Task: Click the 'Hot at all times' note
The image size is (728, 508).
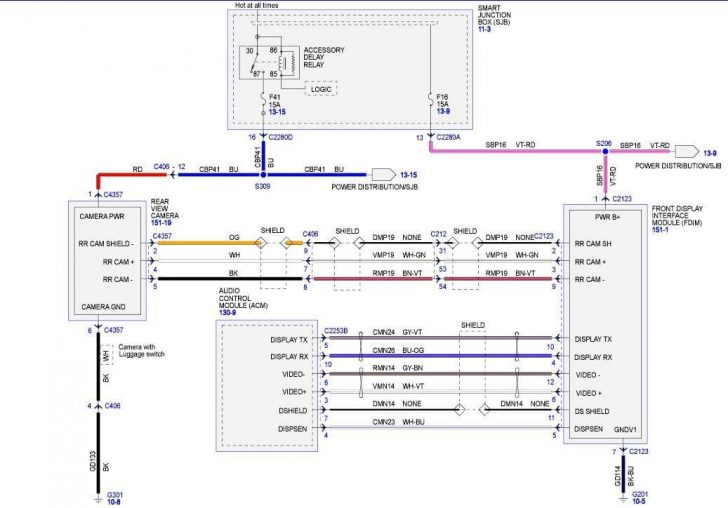Action: click(257, 5)
